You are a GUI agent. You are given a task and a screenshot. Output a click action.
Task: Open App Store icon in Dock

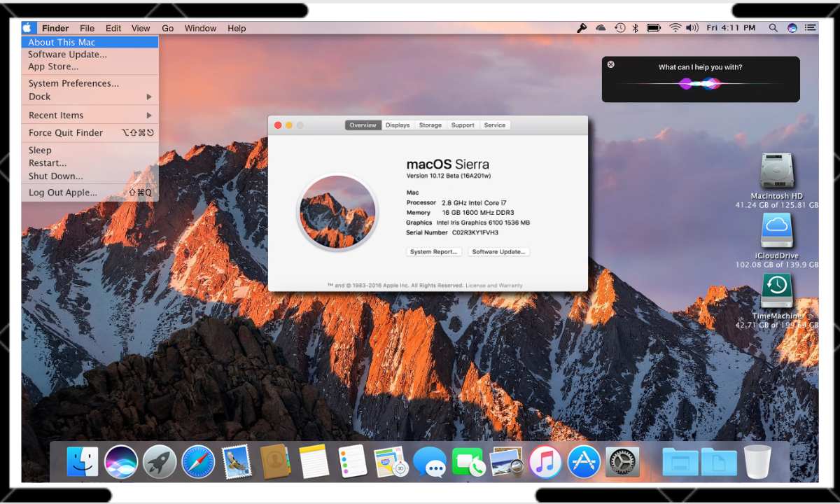[584, 462]
